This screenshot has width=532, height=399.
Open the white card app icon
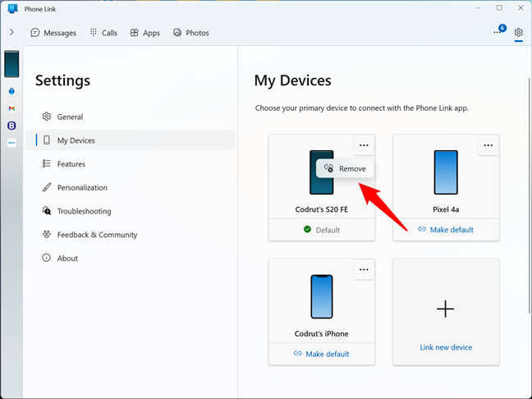click(11, 143)
